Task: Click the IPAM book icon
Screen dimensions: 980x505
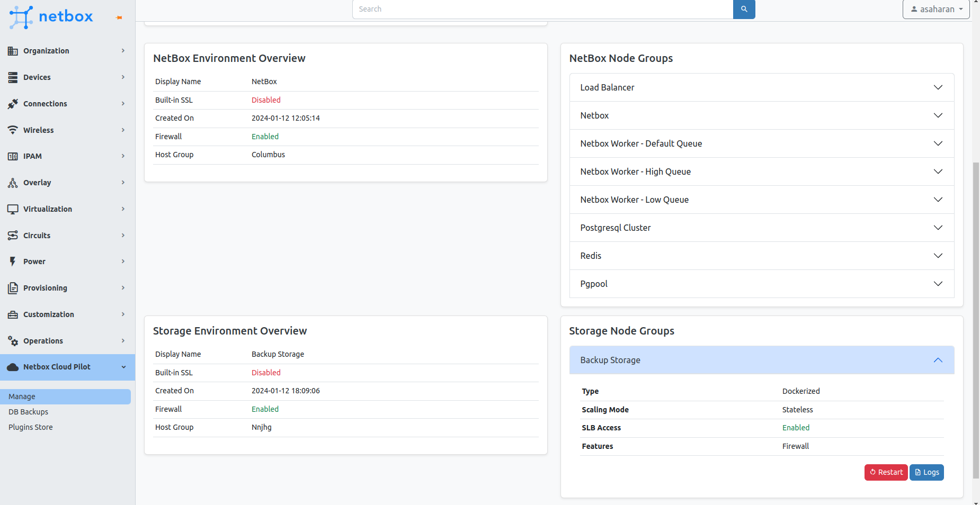Action: click(13, 156)
